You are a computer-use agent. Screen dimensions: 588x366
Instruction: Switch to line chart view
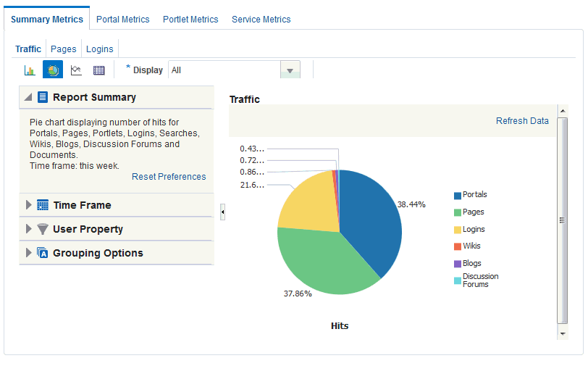click(x=76, y=70)
